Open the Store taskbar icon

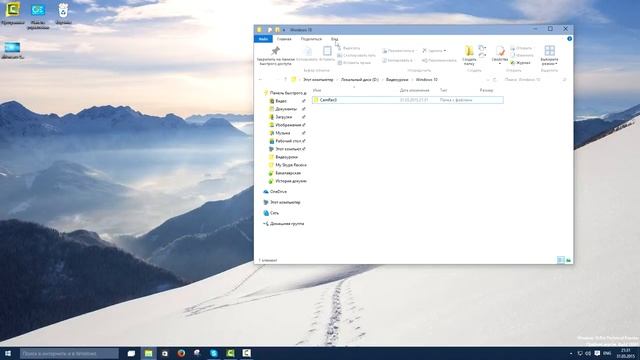165,353
